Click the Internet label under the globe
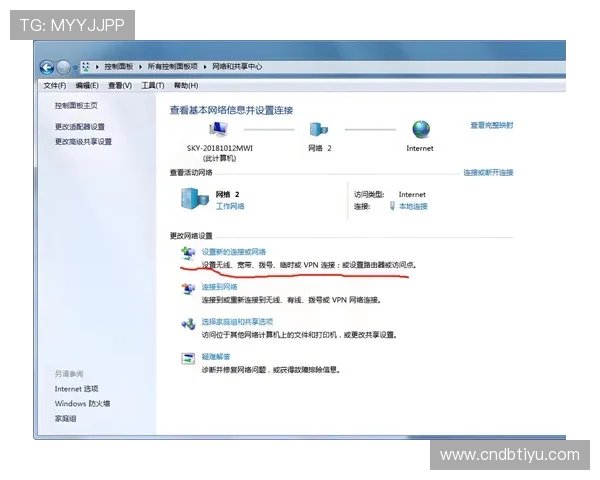600x480 pixels. pyautogui.click(x=420, y=149)
